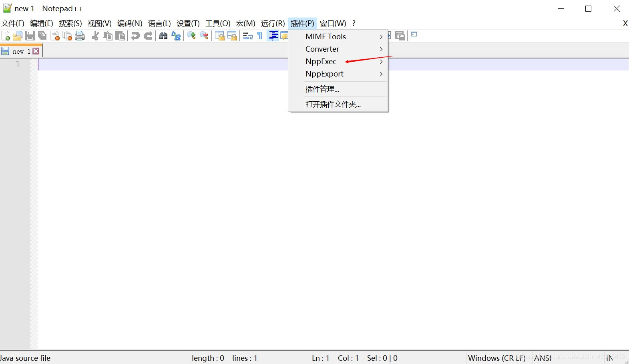This screenshot has height=364, width=629.
Task: Close the new 1 tab
Action: pos(36,51)
